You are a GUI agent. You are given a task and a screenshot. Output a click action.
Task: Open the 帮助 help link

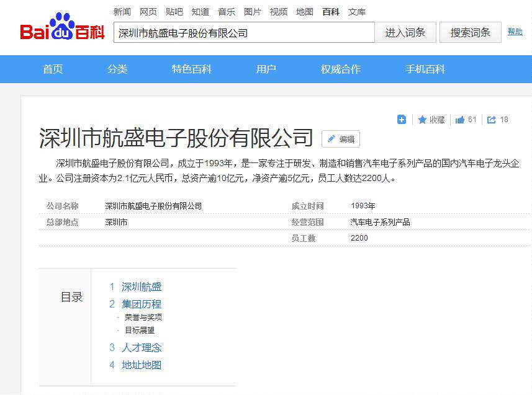pos(515,32)
